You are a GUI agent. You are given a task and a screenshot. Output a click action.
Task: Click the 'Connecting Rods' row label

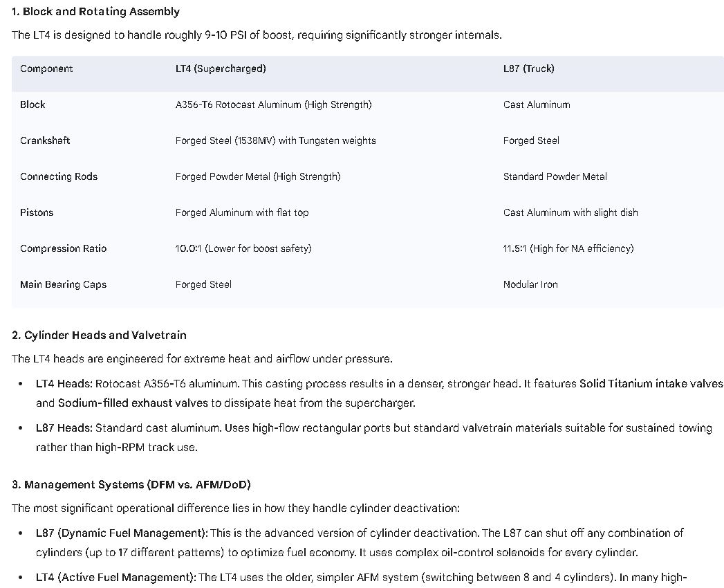click(59, 177)
